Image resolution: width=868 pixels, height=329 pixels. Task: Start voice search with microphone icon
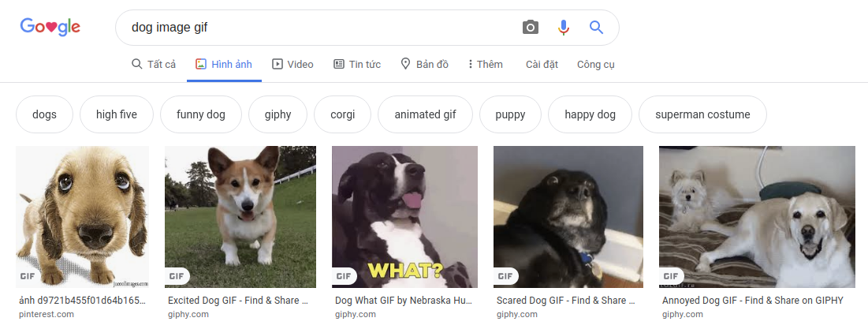[x=563, y=28]
